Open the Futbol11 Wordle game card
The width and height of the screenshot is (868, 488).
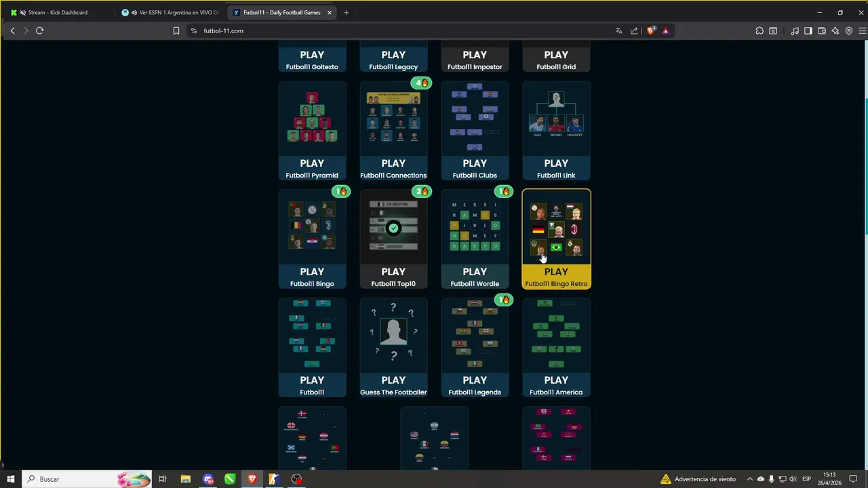point(475,239)
